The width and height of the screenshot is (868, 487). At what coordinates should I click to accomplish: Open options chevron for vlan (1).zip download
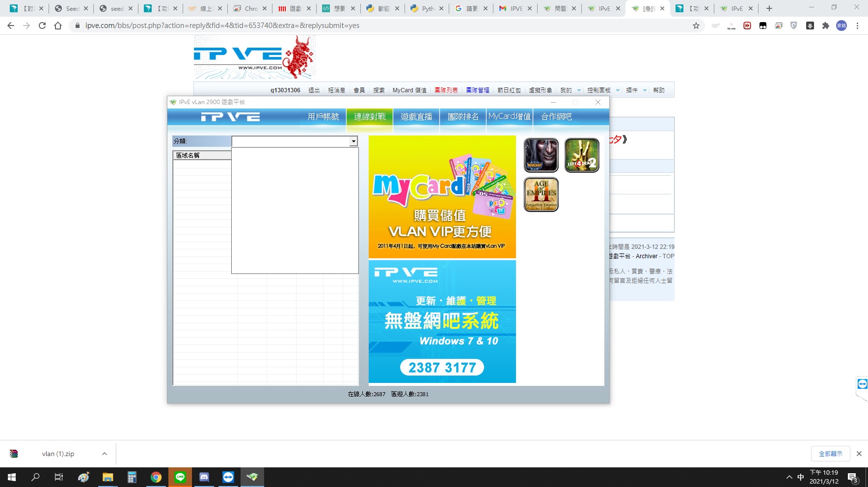(105, 454)
